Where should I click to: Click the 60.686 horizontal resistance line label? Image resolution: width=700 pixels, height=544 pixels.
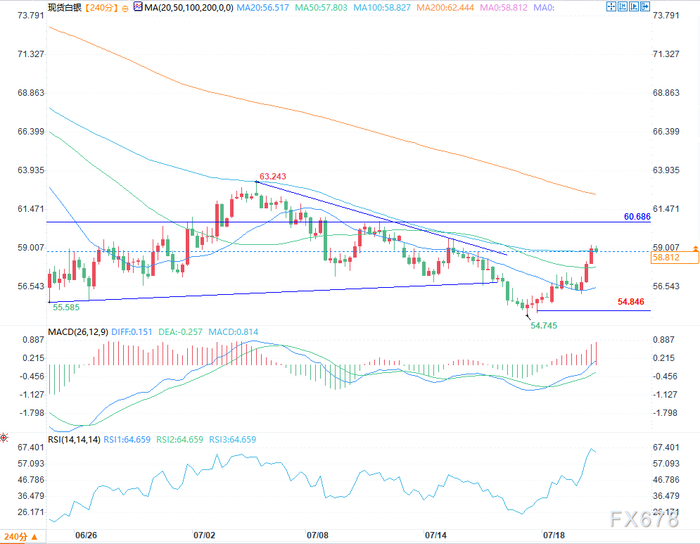pos(637,217)
